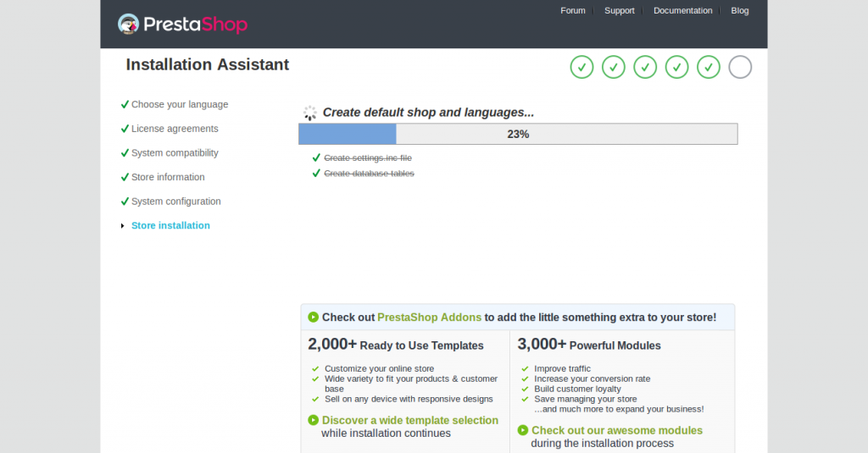Click the 2,000+ Ready to Use Templates heading
The height and width of the screenshot is (453, 868).
(396, 345)
